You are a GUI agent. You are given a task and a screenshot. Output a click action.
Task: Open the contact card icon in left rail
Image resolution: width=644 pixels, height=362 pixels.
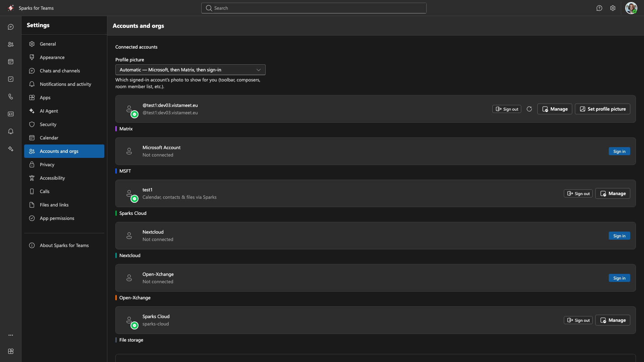click(11, 114)
